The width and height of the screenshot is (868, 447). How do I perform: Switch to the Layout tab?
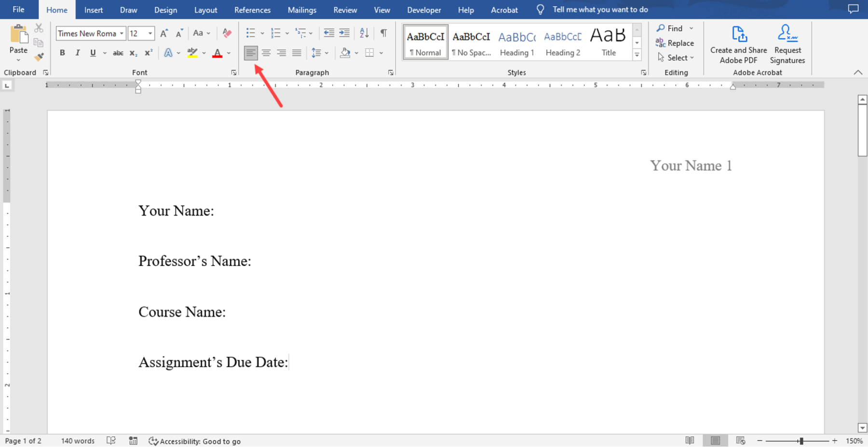pyautogui.click(x=205, y=10)
